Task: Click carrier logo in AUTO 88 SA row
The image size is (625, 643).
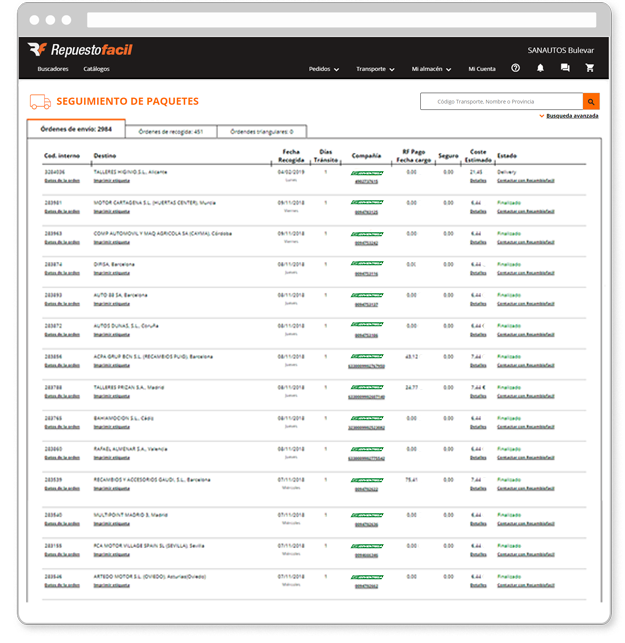Action: click(x=367, y=295)
